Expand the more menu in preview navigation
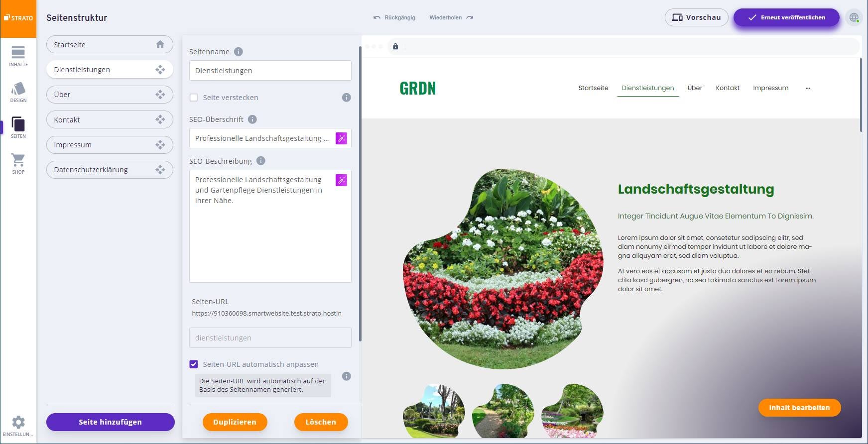868x444 pixels. [x=808, y=88]
